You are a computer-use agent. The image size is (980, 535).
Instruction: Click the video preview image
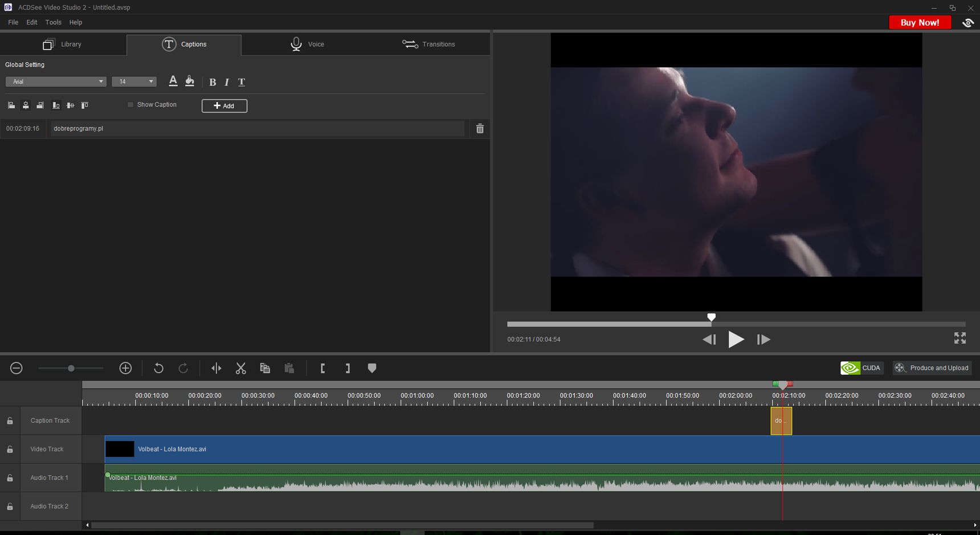(736, 172)
